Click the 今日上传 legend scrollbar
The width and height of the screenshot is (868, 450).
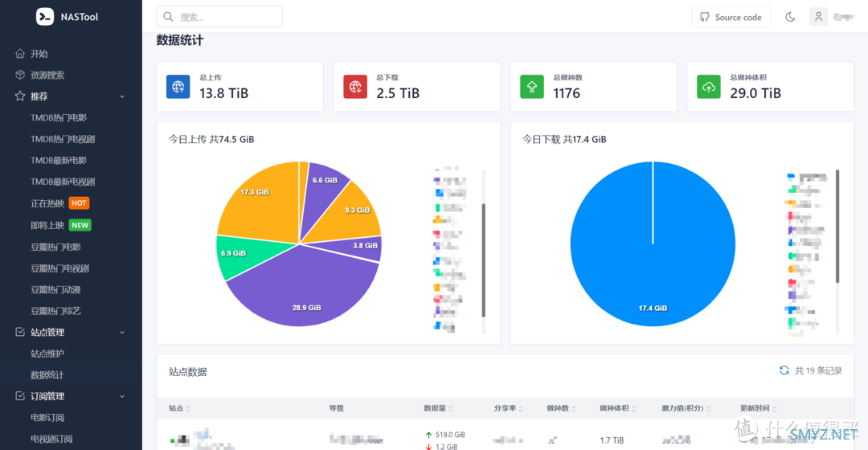(484, 260)
